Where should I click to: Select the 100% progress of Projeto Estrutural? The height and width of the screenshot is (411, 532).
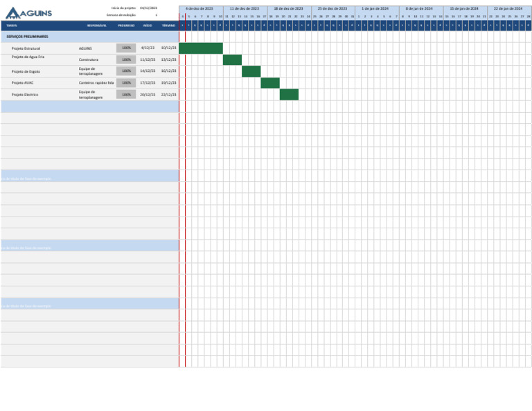(126, 48)
